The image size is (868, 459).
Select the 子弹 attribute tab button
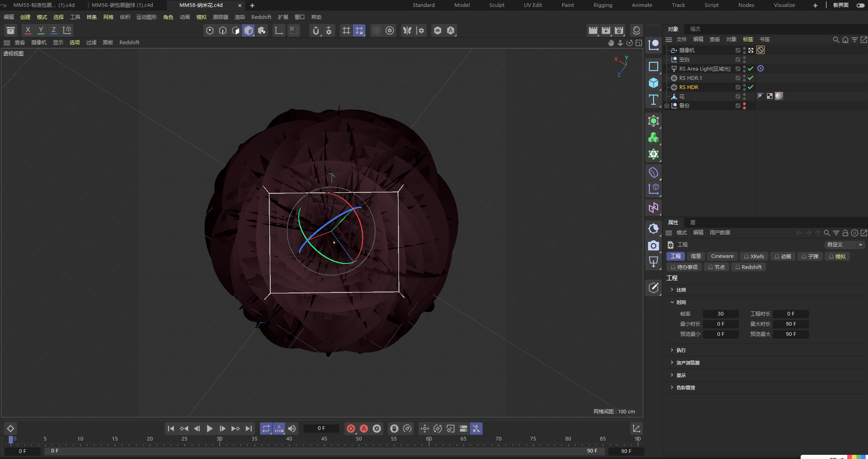(810, 256)
